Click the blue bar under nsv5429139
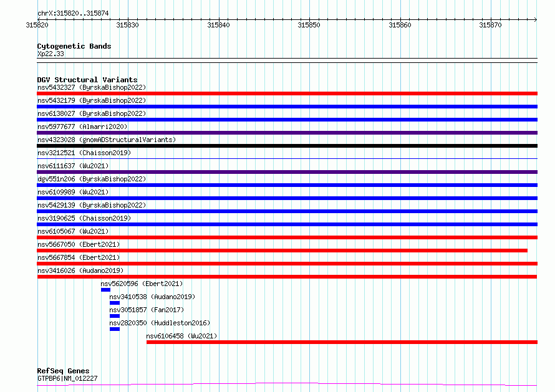The height and width of the screenshot is (392, 555). click(287, 211)
